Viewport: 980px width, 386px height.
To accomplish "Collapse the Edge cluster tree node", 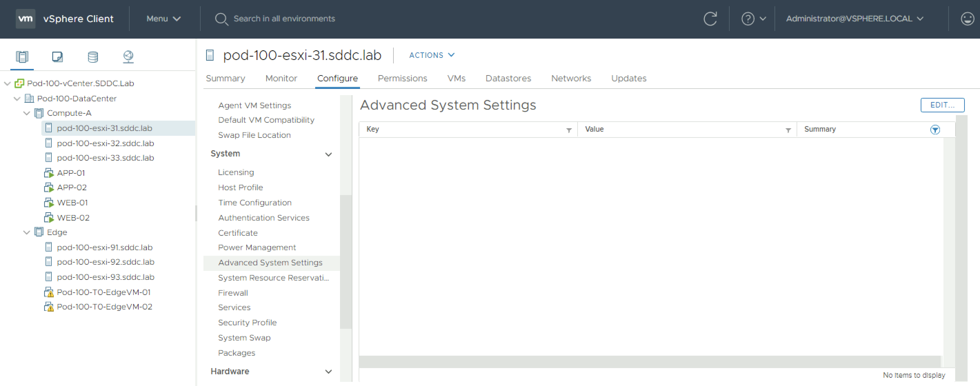I will coord(27,232).
